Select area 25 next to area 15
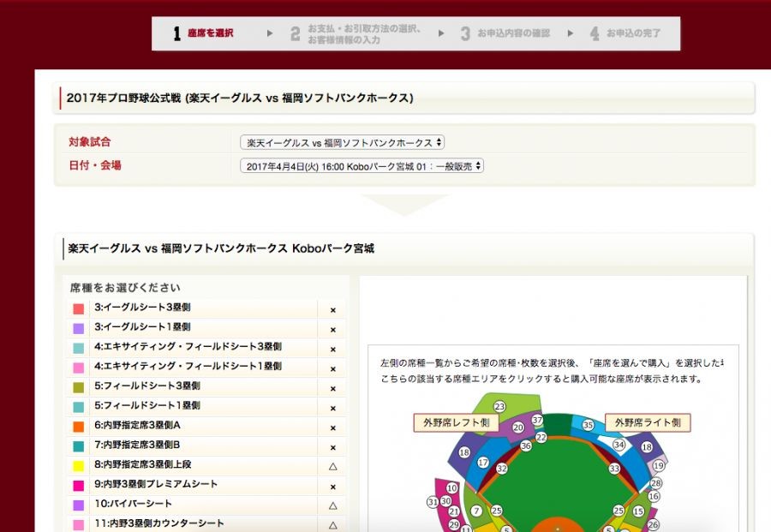The height and width of the screenshot is (532, 771). tap(619, 511)
